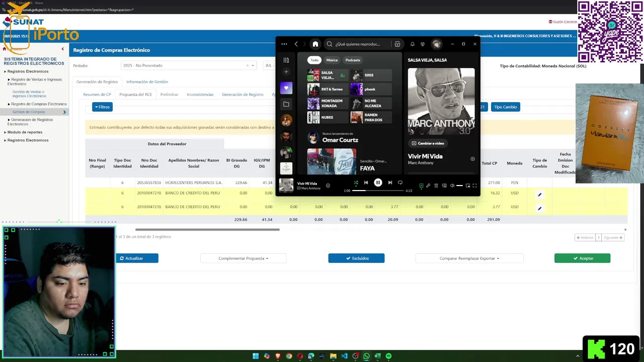This screenshot has height=362, width=644.
Task: Expand Registro de Ventas e Ingresos Electronico
Action: [35, 81]
